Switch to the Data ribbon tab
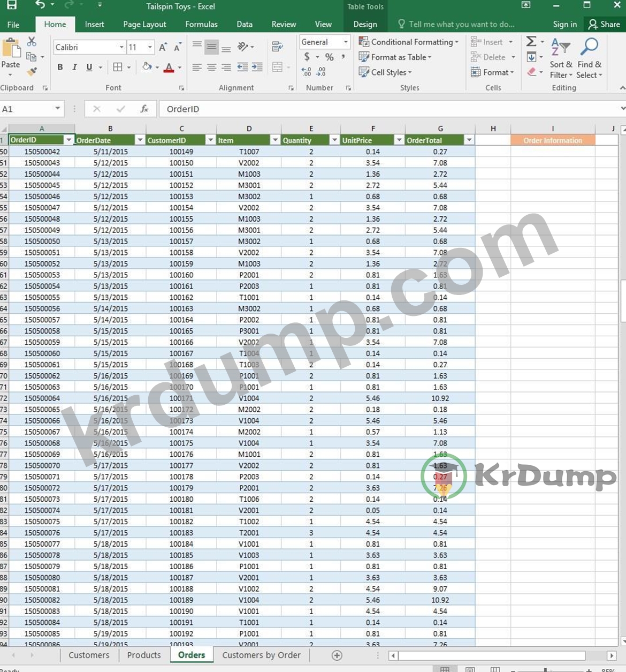 coord(245,24)
